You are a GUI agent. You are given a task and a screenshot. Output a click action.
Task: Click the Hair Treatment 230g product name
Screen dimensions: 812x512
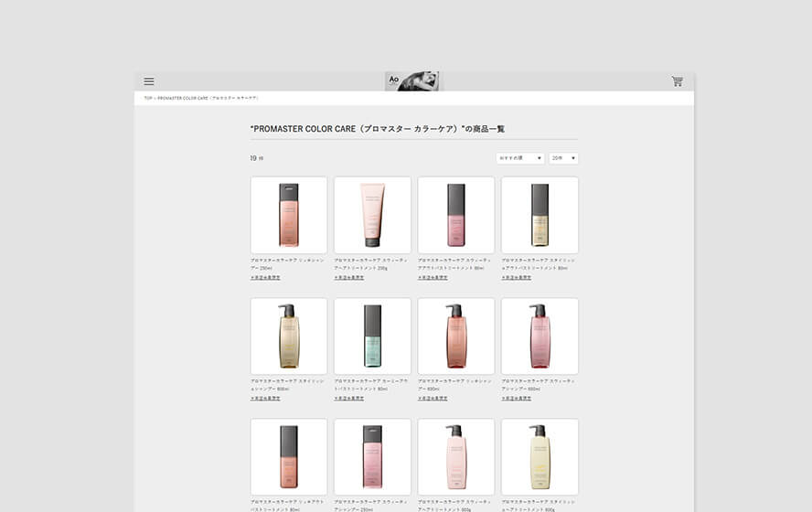[x=370, y=264]
